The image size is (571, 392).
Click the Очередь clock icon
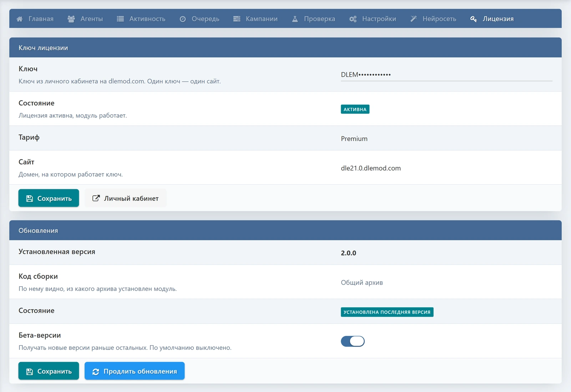tap(183, 19)
